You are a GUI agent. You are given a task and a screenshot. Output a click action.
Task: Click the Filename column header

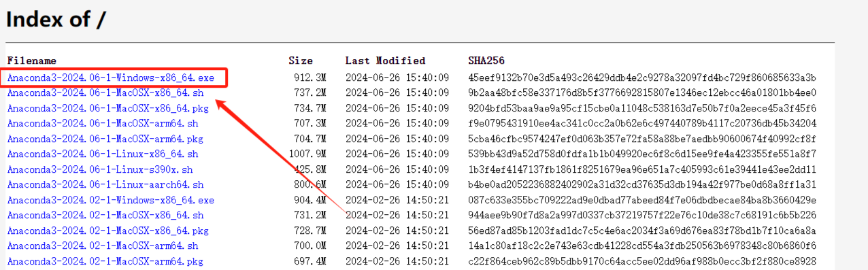(32, 61)
